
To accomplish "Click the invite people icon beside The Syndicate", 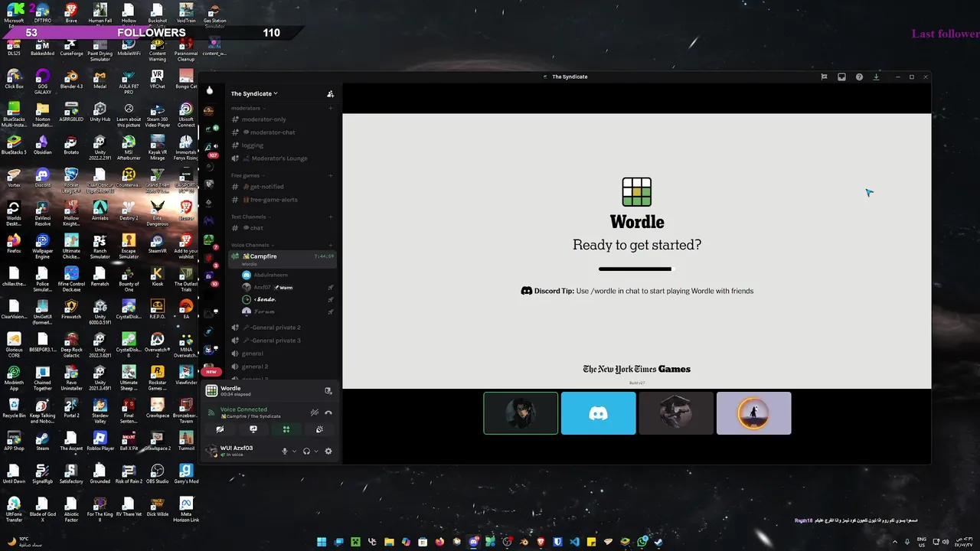I will click(x=330, y=93).
